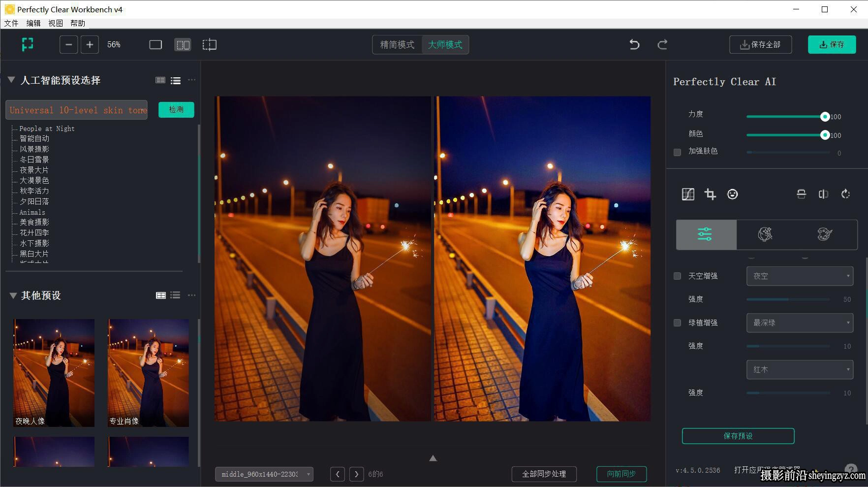The width and height of the screenshot is (868, 487).
Task: Open the color palette tab
Action: (x=825, y=234)
